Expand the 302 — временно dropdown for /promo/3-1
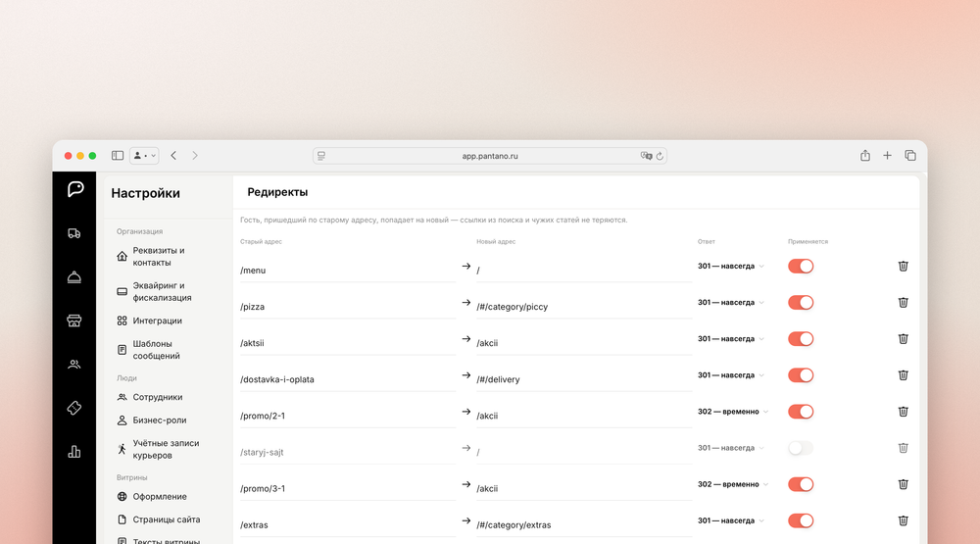Viewport: 980px width, 544px height. tap(732, 484)
